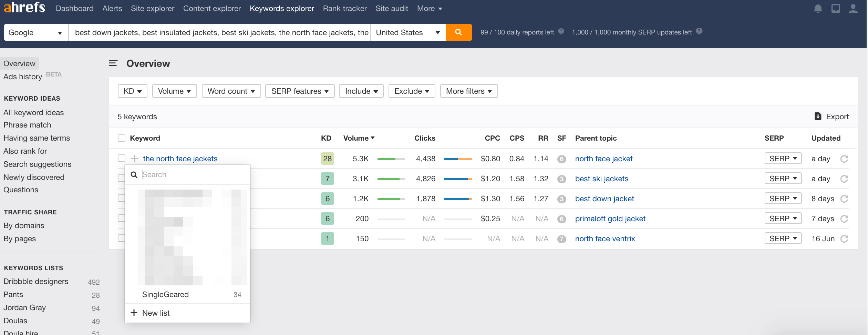Click the Export button
The width and height of the screenshot is (868, 335).
click(831, 116)
